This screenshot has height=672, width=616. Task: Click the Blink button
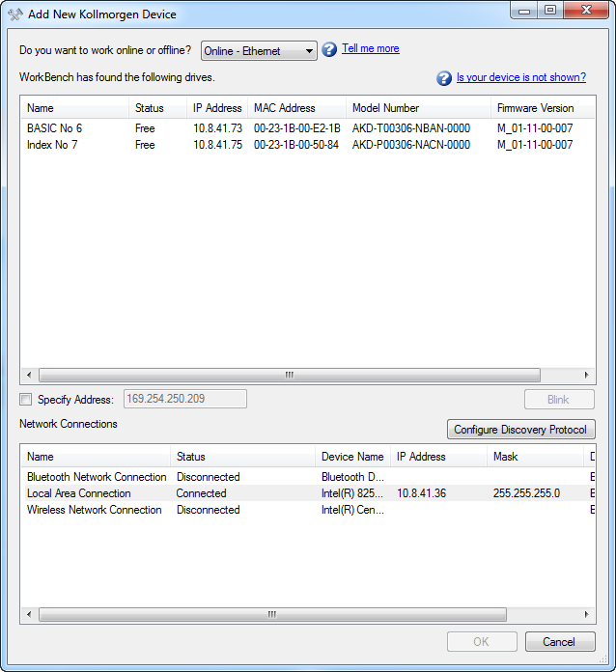[x=559, y=400]
